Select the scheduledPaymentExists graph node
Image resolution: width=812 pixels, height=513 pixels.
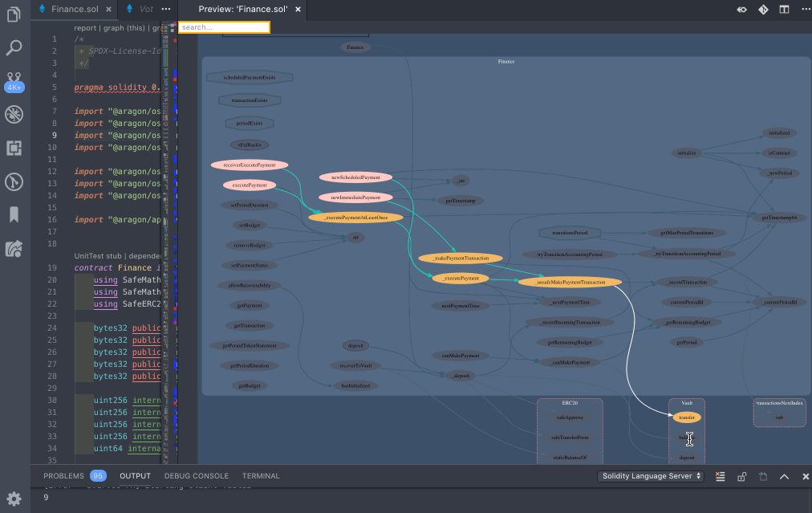coord(249,78)
